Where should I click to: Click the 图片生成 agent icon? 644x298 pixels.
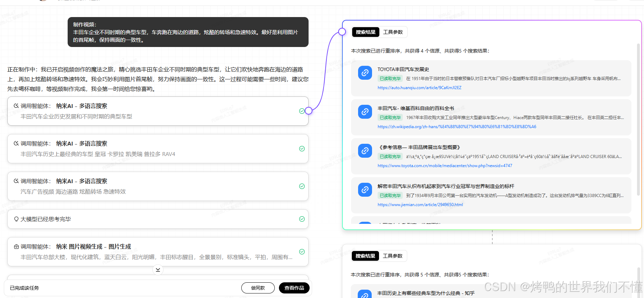pos(16,246)
